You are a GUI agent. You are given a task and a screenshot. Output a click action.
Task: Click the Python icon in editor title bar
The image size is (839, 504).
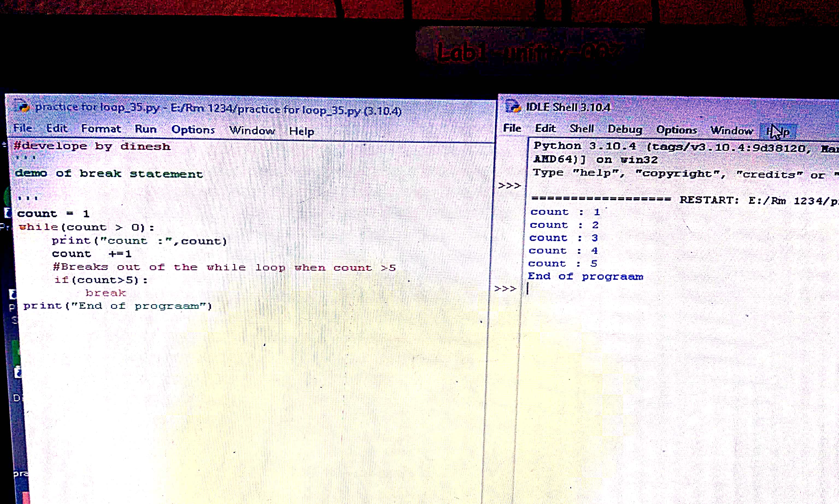click(22, 107)
